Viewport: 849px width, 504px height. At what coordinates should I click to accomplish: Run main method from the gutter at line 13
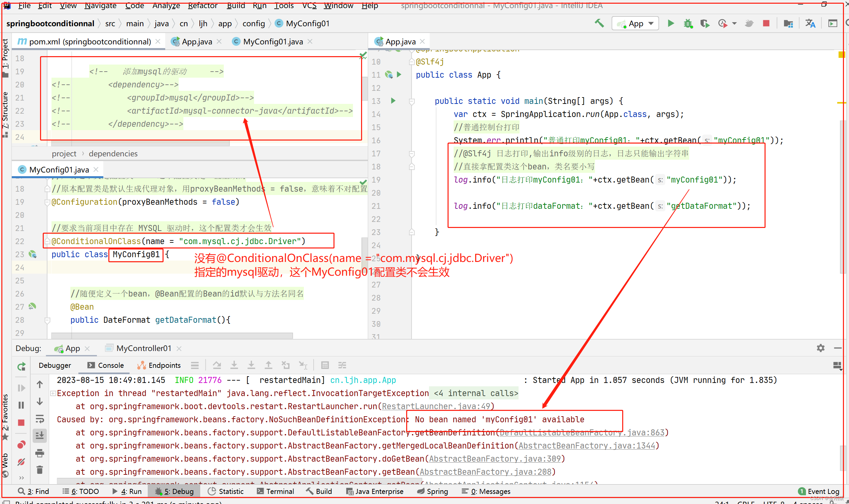tap(393, 101)
